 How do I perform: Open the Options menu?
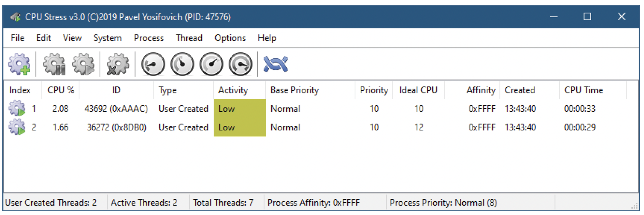(230, 38)
